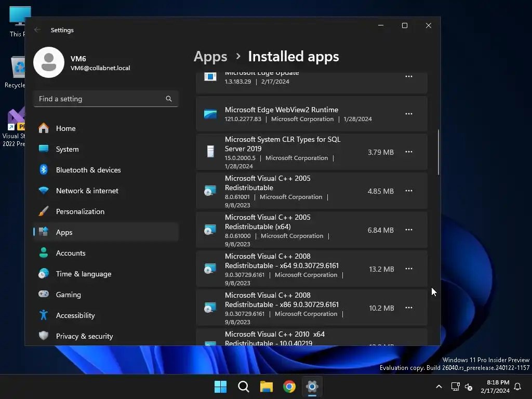Click the 13.2 MB size value
The image size is (532, 399).
pos(381,269)
